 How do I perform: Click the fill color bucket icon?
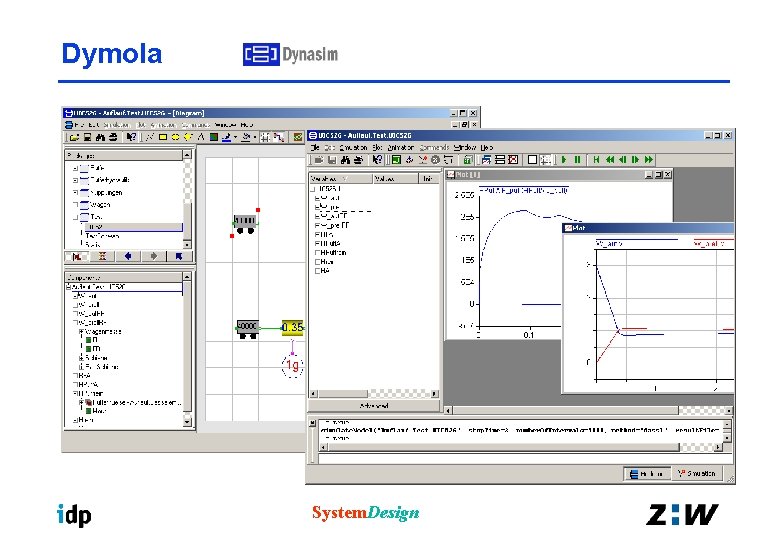point(246,137)
